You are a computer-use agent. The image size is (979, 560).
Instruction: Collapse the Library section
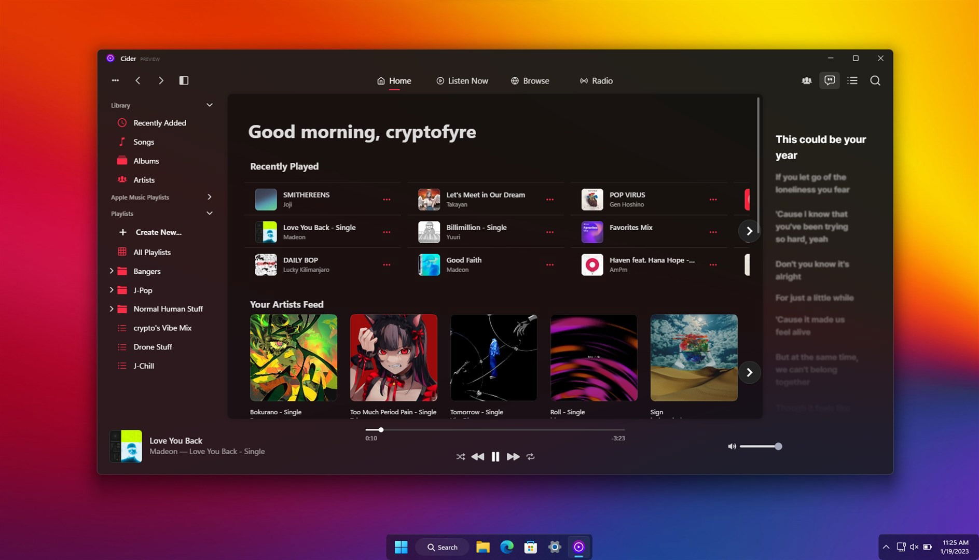pos(209,105)
